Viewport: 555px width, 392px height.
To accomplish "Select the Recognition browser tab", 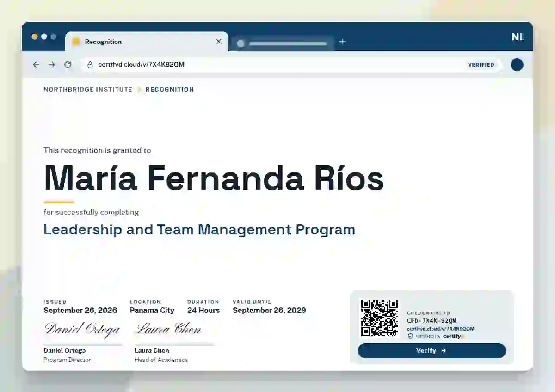I will coord(147,42).
